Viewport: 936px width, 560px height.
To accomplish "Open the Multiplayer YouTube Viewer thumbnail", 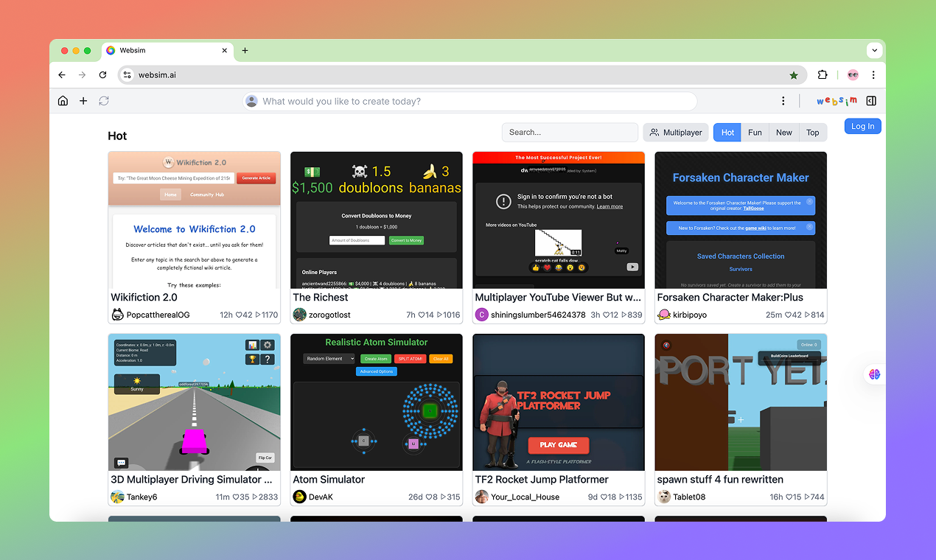I will [558, 220].
